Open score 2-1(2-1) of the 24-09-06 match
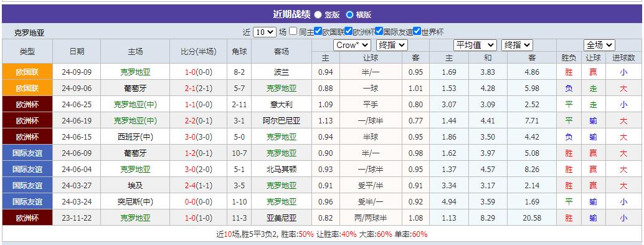The height and width of the screenshot is (245, 644). [199, 89]
